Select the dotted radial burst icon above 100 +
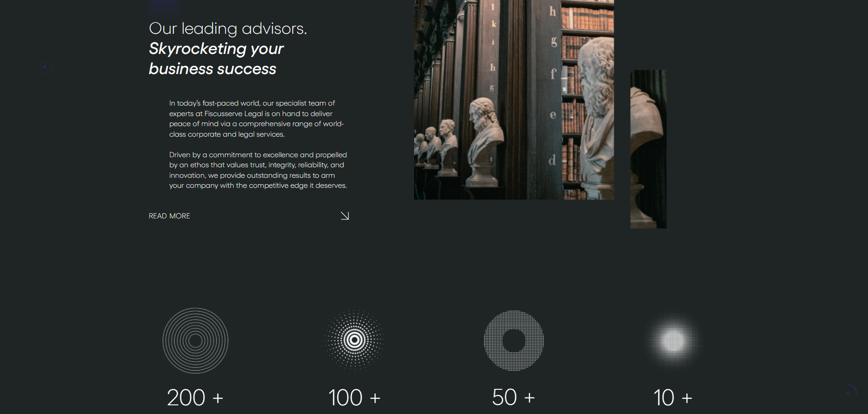 [x=354, y=340]
